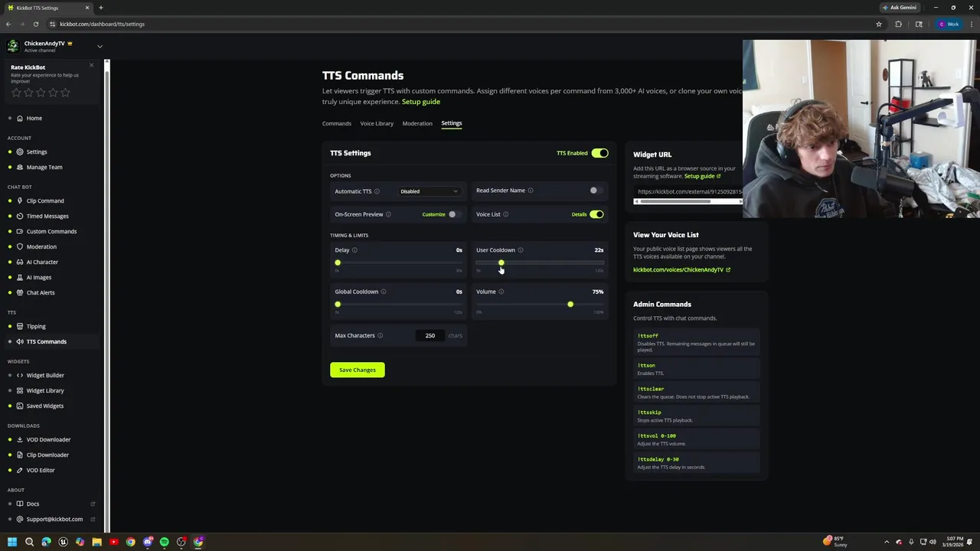Image resolution: width=980 pixels, height=551 pixels.
Task: Open Setup guide link in page header
Action: (421, 102)
